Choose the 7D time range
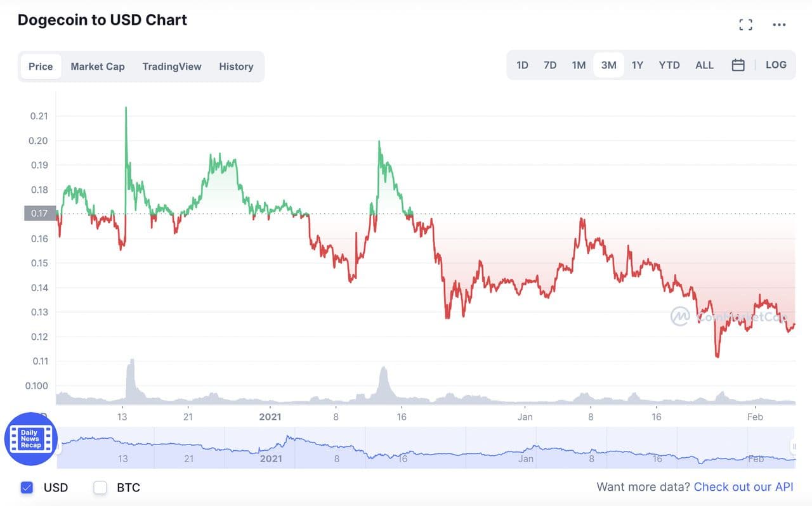812x506 pixels. point(550,65)
